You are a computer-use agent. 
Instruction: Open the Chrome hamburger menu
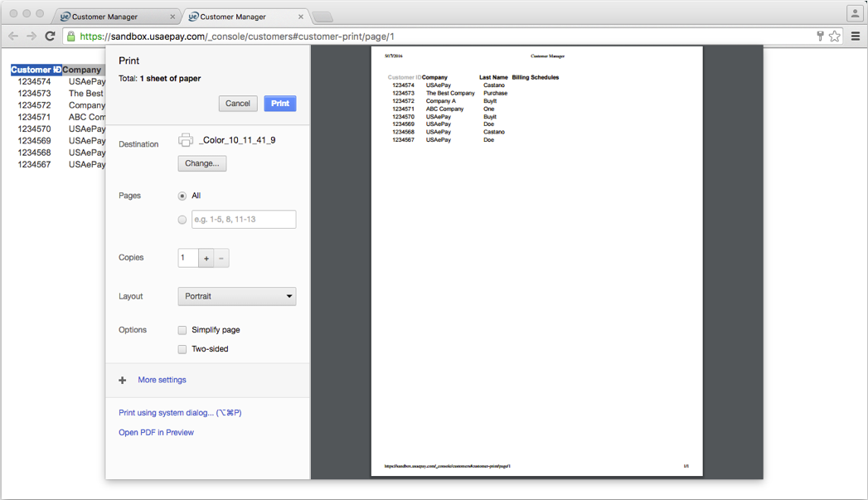tap(856, 36)
